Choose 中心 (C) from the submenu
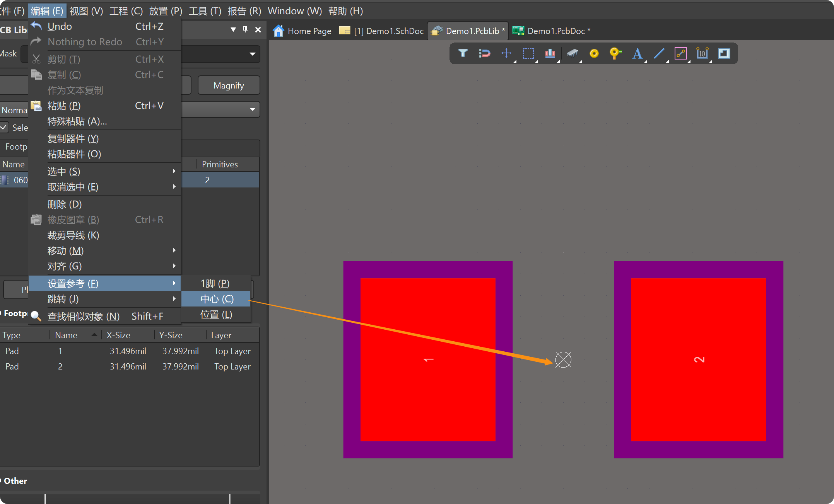Screen dimensions: 834x504 pos(217,299)
